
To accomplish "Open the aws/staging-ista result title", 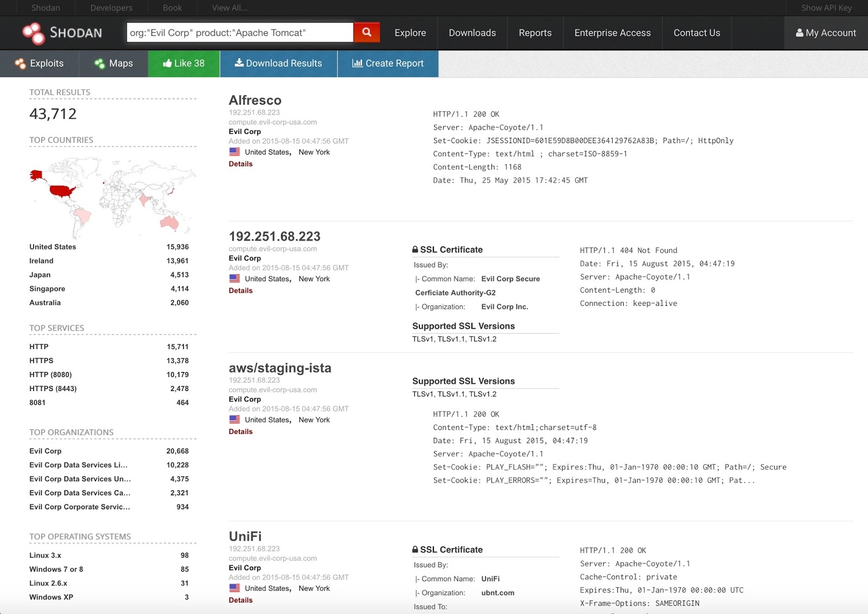I will (280, 368).
